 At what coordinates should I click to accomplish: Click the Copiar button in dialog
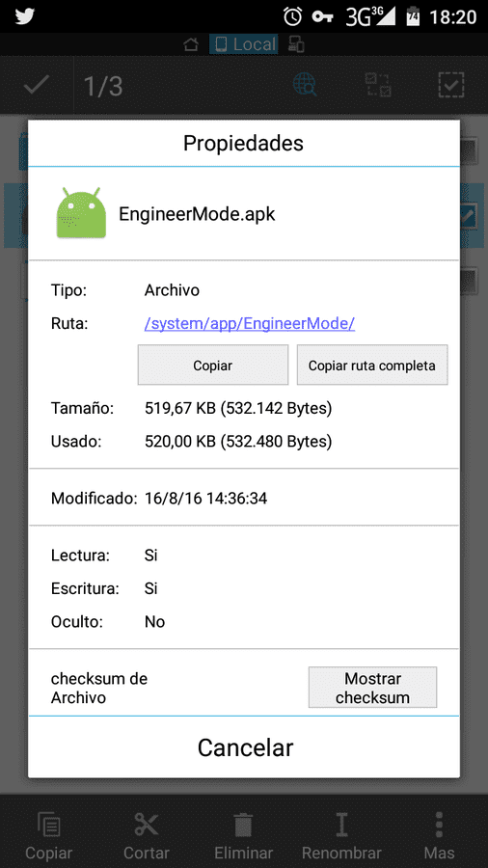[x=213, y=366]
